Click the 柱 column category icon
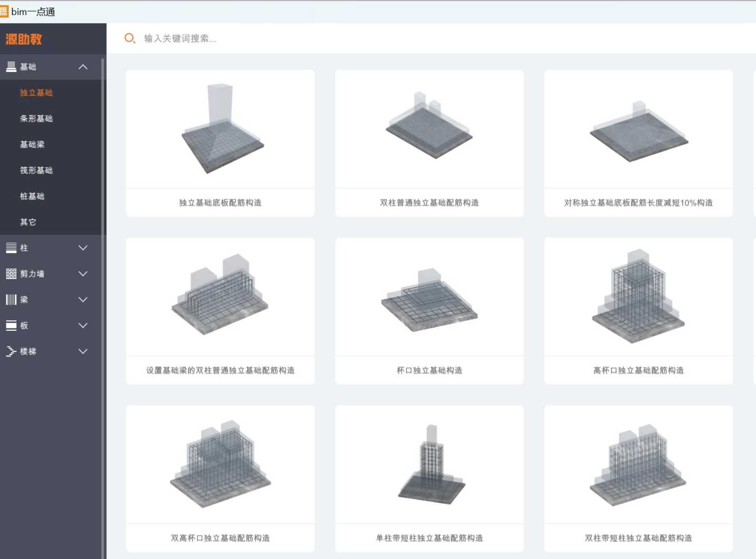 (11, 248)
